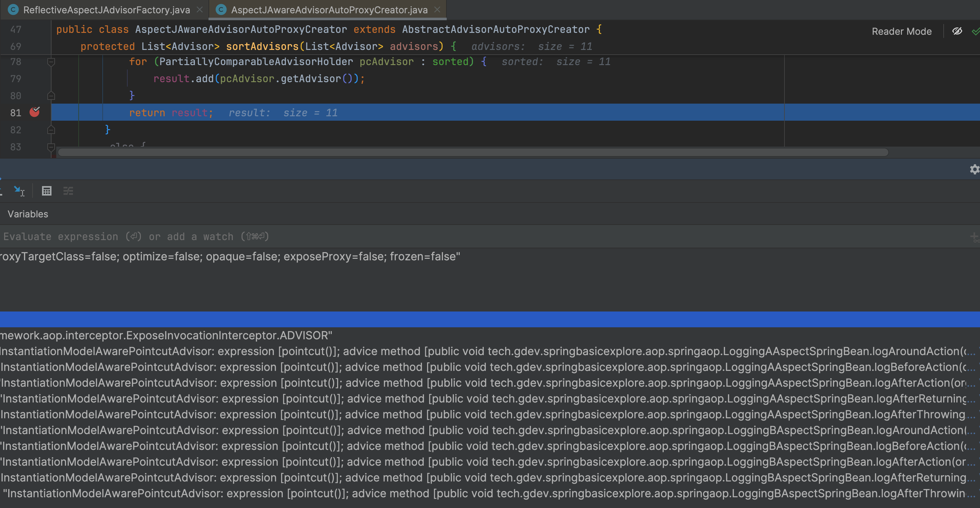
Task: Collapse the fold marker at line 82
Action: coord(51,130)
